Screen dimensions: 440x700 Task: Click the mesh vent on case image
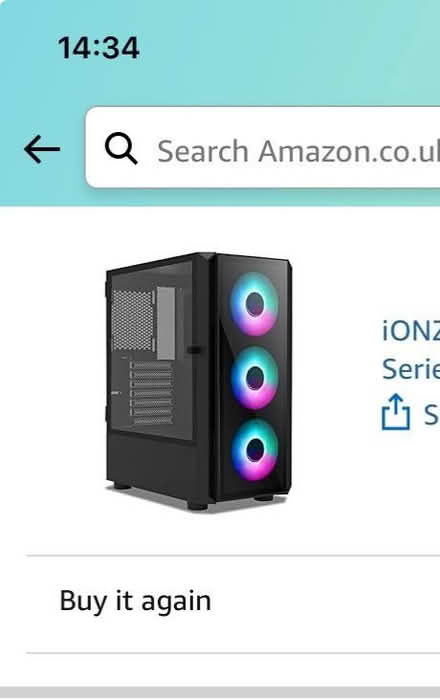pos(133,320)
